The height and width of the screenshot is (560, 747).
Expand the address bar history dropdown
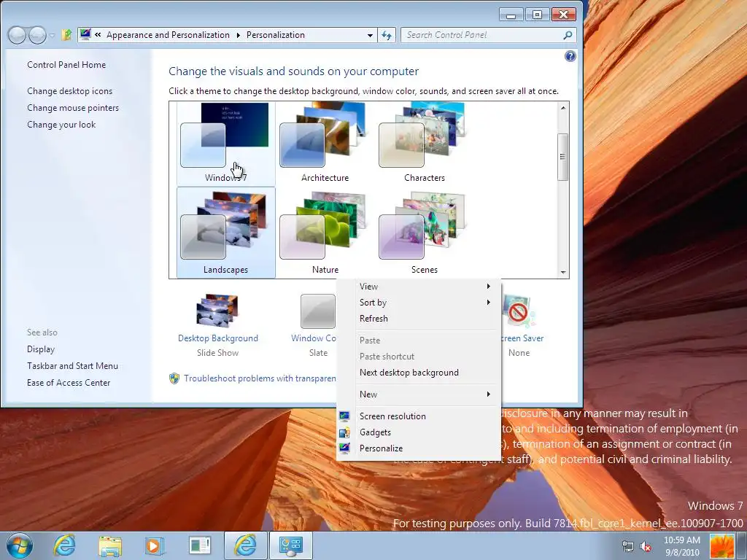point(370,35)
